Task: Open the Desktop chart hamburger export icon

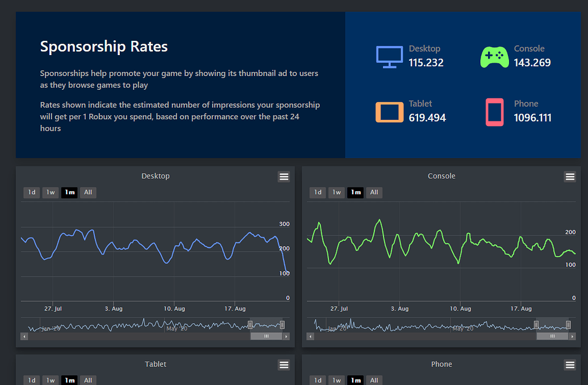Action: point(283,177)
